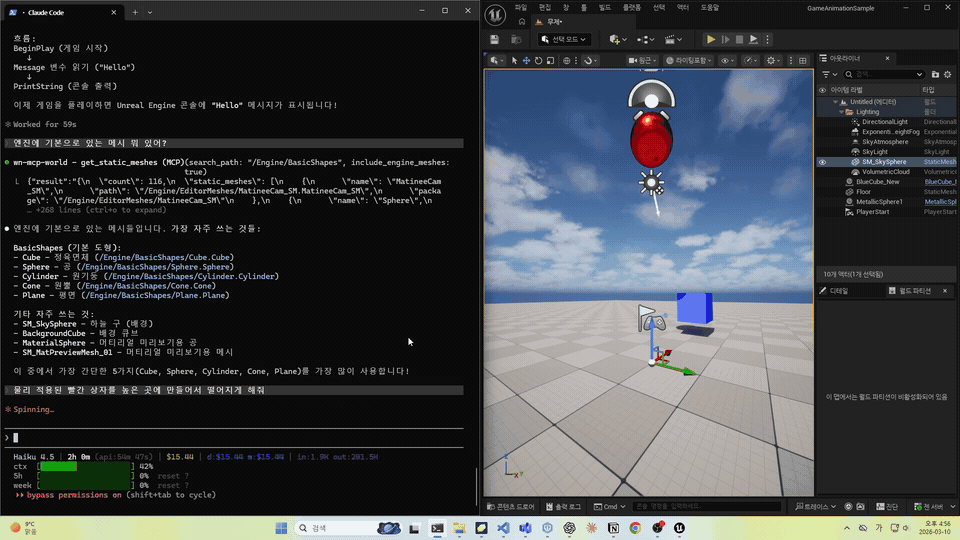
Task: Open the 선택 모드 mode dropdown
Action: click(564, 39)
